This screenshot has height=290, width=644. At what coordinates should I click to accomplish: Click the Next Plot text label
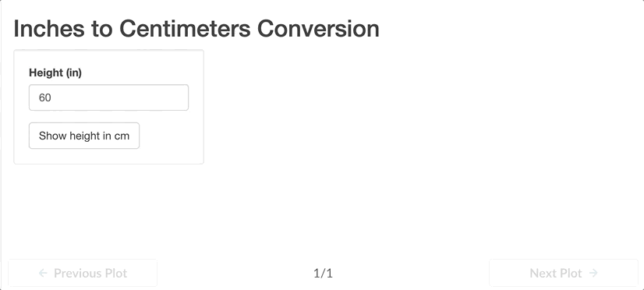point(556,273)
